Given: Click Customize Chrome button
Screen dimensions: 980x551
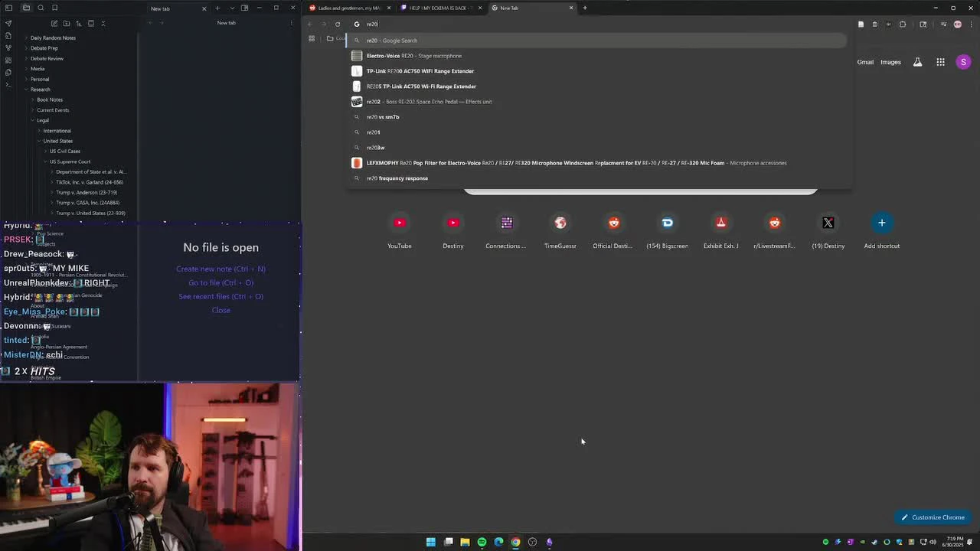Looking at the screenshot, I should coord(932,517).
